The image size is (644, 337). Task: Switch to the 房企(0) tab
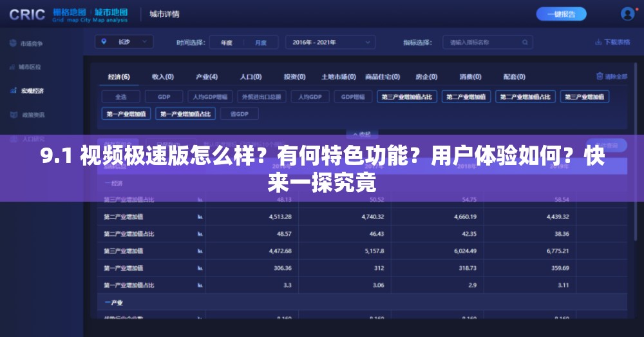click(427, 77)
